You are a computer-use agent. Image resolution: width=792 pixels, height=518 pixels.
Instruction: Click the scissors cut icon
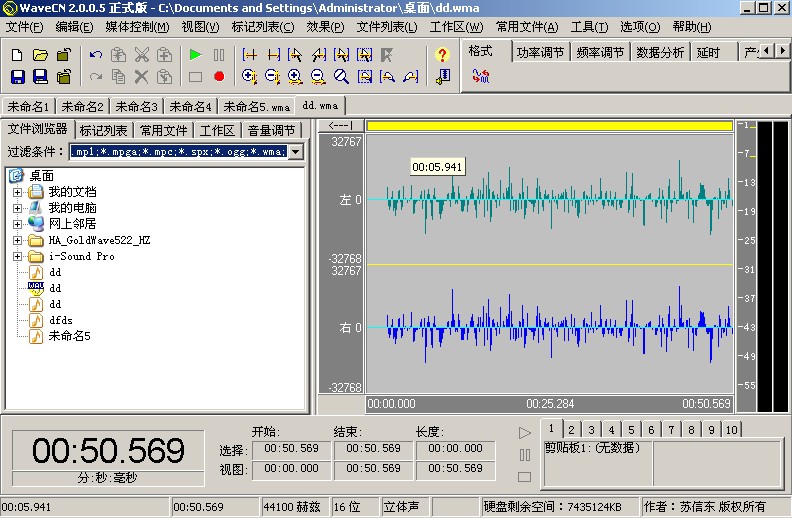142,55
